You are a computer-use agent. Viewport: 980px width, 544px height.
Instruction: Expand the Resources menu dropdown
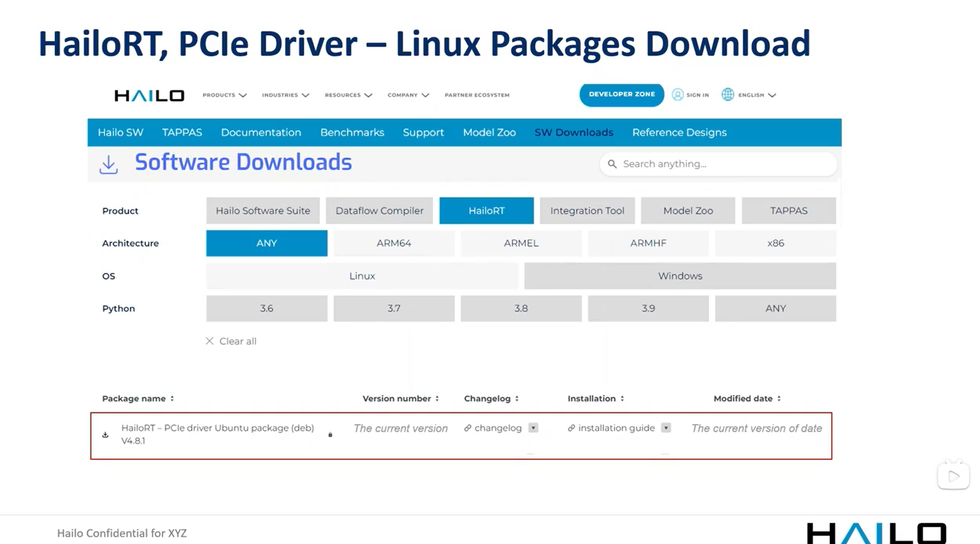[348, 95]
